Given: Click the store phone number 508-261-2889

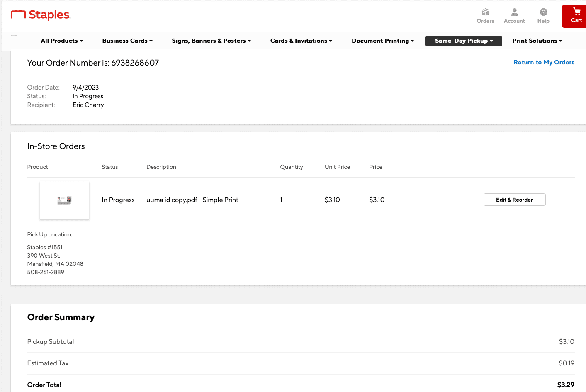Looking at the screenshot, I should pyautogui.click(x=46, y=272).
